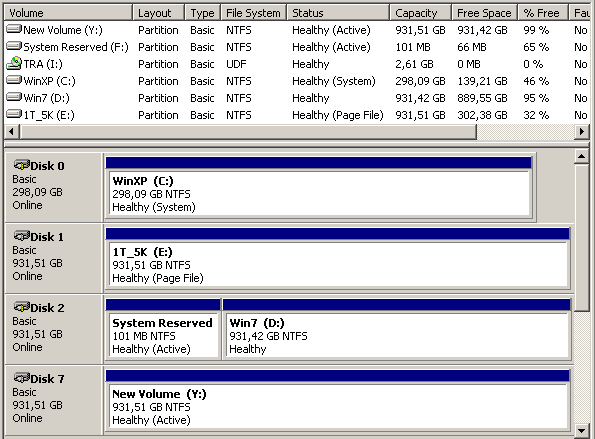Click the '65 %' free percentage cell
Image resolution: width=595 pixels, height=439 pixels.
point(536,47)
